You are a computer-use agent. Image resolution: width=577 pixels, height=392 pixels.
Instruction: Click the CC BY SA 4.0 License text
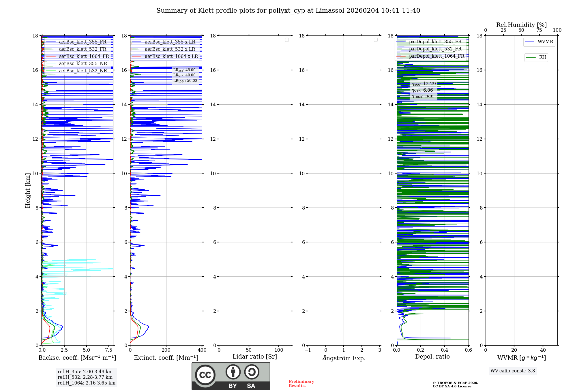(x=452, y=386)
